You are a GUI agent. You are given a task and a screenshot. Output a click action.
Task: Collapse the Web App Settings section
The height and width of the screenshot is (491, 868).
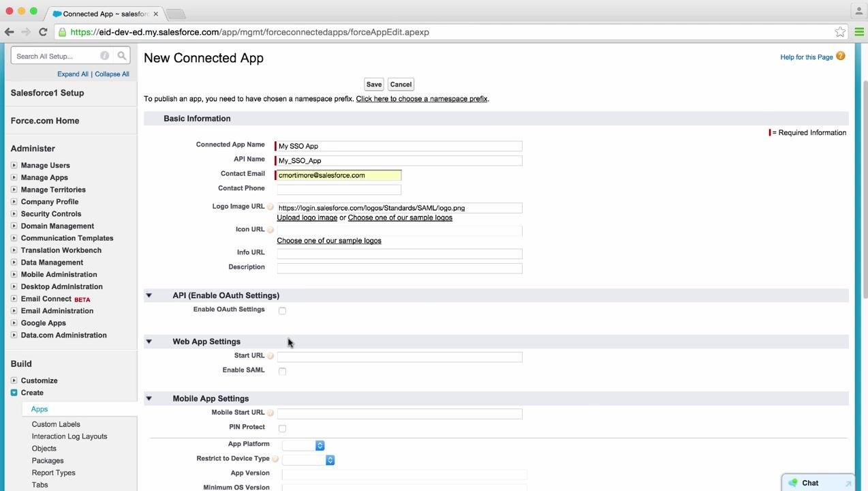point(149,342)
